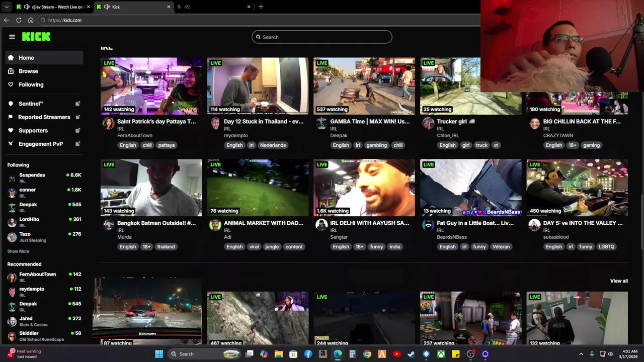Open the hamburger sidebar menu
Image resolution: width=644 pixels, height=362 pixels.
[12, 37]
